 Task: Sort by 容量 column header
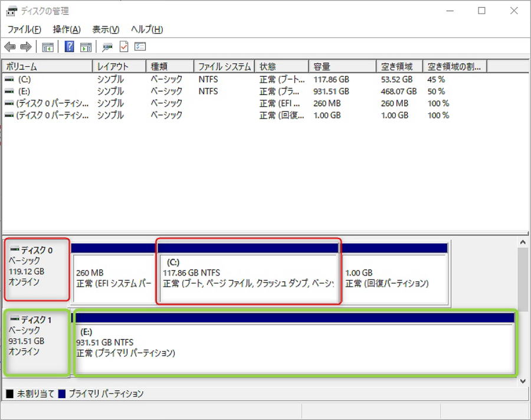[343, 67]
